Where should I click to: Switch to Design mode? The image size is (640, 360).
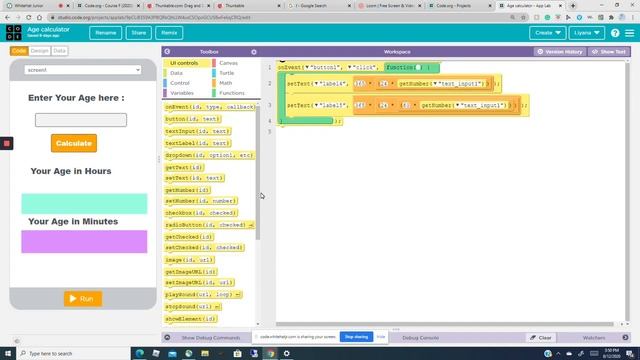[40, 51]
